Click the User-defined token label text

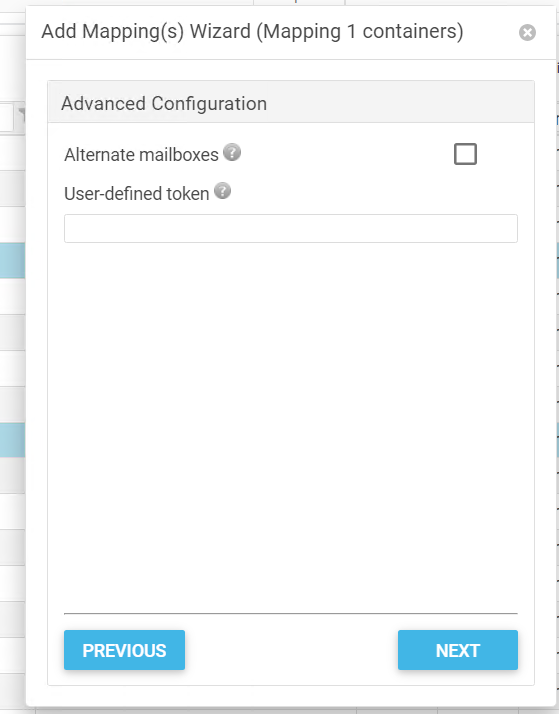pyautogui.click(x=137, y=194)
